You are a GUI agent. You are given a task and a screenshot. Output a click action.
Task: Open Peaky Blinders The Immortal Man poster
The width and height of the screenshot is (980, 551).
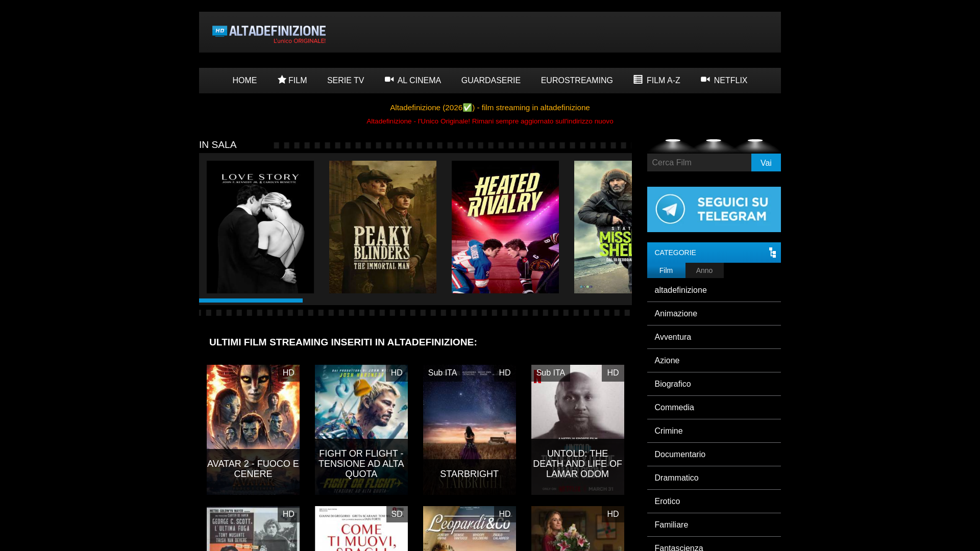click(x=383, y=227)
